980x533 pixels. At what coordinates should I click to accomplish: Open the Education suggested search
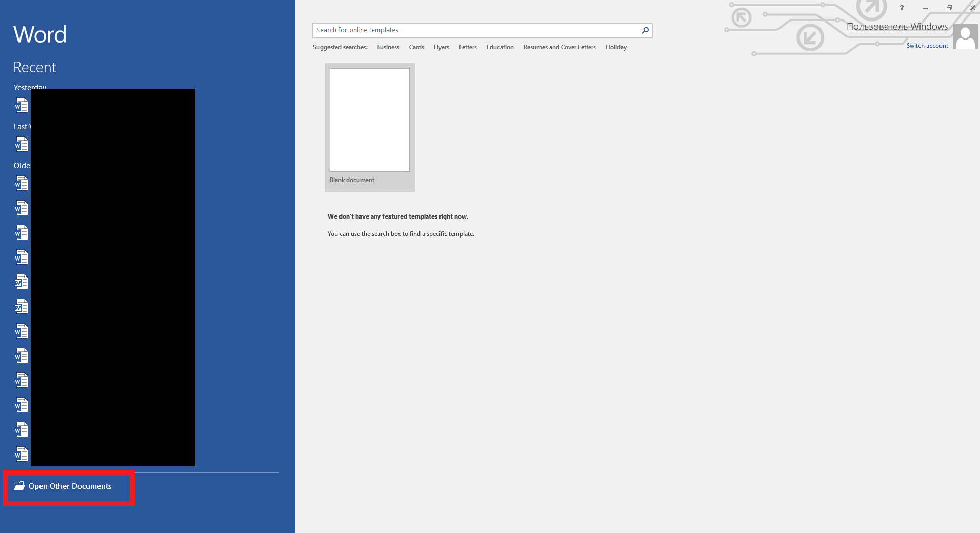click(500, 47)
